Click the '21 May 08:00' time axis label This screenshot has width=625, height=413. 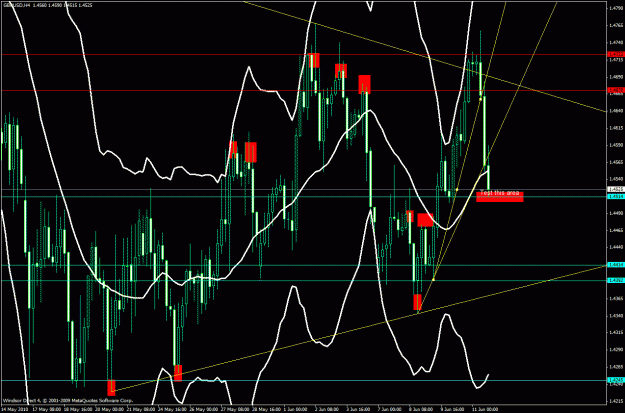[x=141, y=409]
